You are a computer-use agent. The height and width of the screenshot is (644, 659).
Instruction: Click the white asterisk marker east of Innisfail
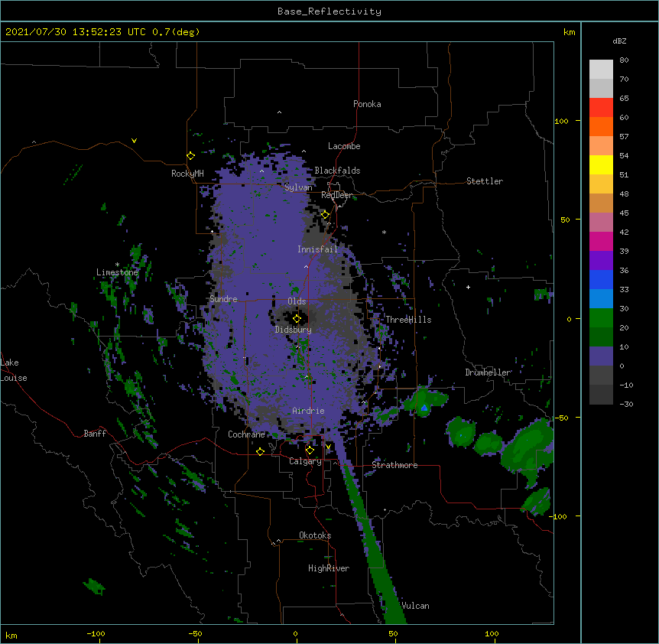(x=384, y=232)
